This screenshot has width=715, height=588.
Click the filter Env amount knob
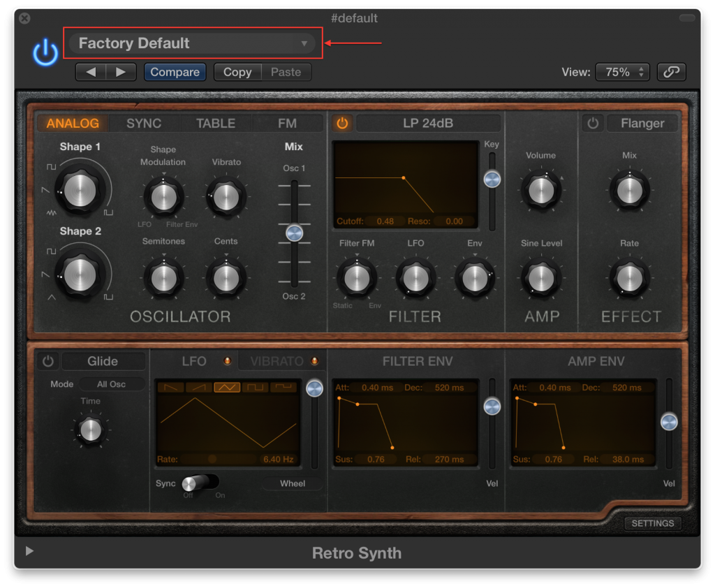coord(475,278)
